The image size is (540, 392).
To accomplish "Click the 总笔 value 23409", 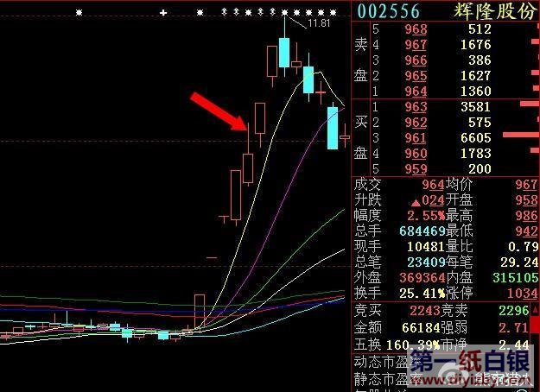I will coord(426,262).
